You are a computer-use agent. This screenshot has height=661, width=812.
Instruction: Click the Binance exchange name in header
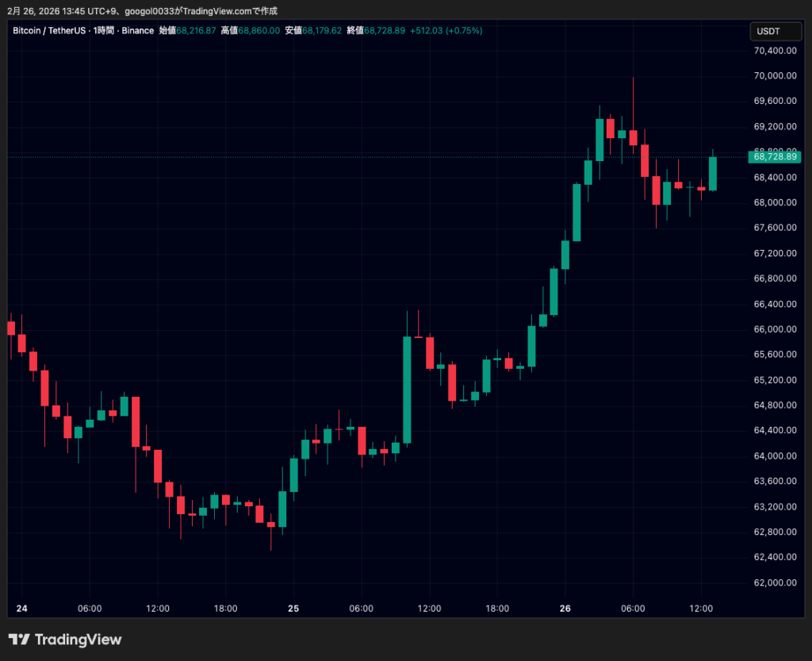pos(138,31)
